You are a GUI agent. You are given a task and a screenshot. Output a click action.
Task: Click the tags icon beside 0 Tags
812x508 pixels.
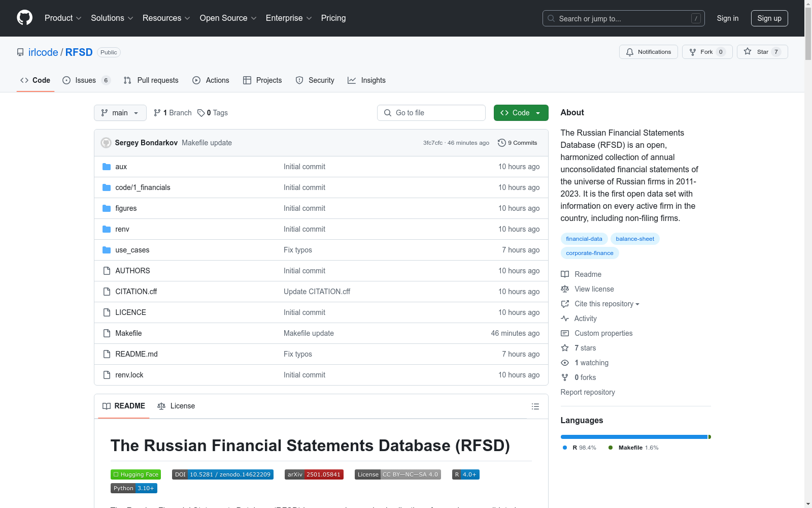point(201,113)
